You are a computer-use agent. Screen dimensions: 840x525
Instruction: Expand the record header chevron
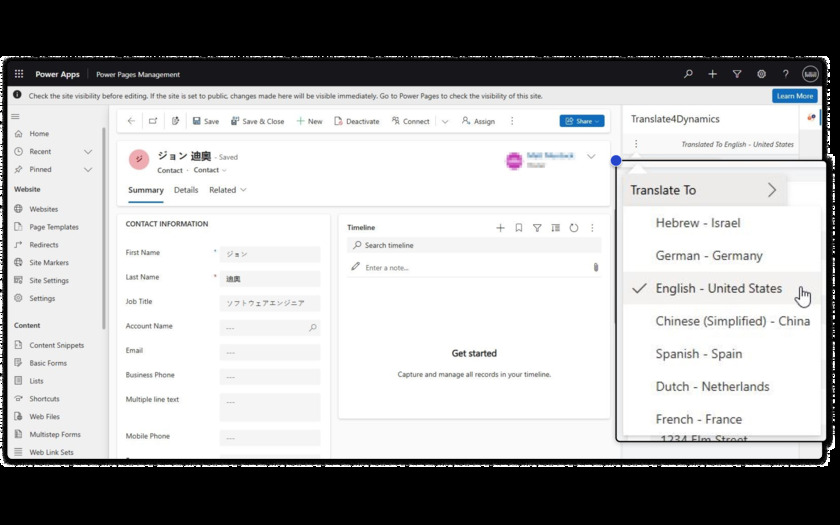click(x=591, y=157)
